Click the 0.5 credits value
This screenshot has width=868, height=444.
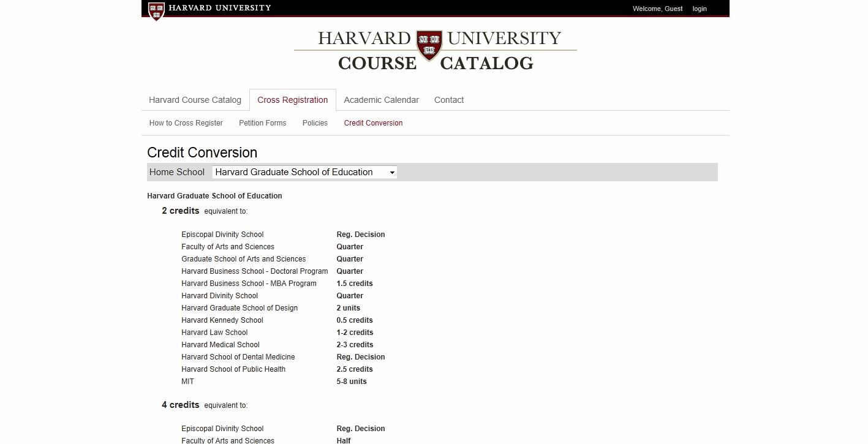(355, 320)
